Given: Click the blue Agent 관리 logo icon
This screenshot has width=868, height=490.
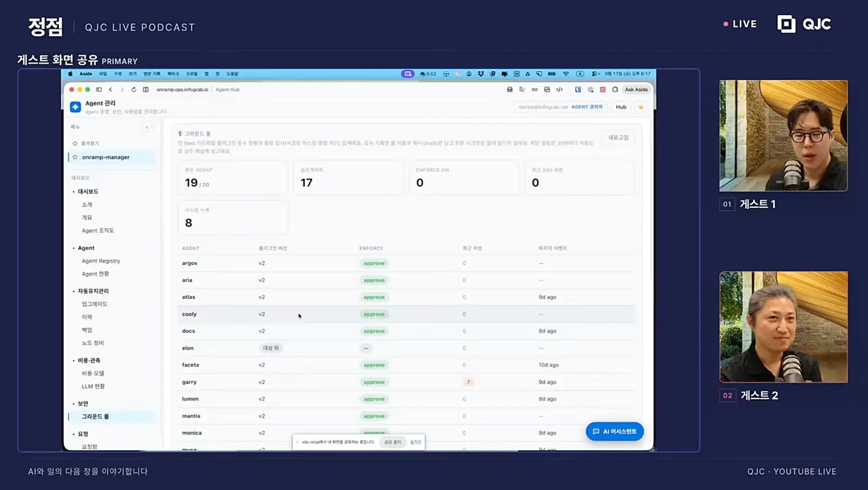Looking at the screenshot, I should pos(75,107).
